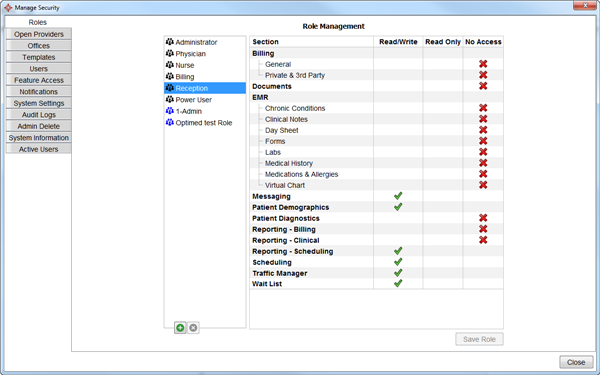Click the Save Role button
Screen dimensions: 600x375
point(479,339)
